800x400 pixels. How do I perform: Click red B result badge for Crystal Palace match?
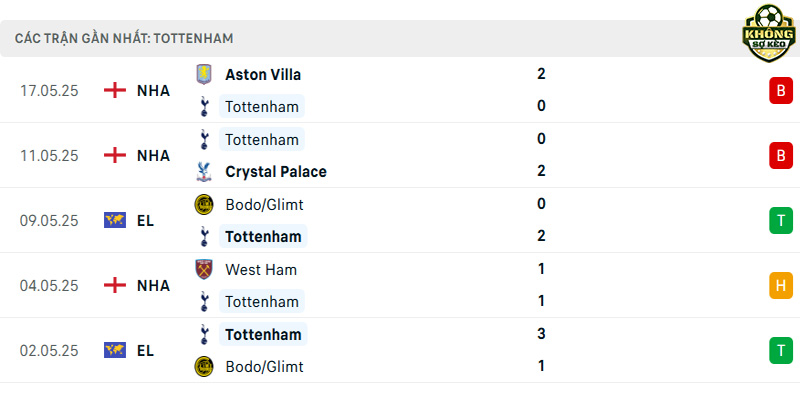point(781,156)
